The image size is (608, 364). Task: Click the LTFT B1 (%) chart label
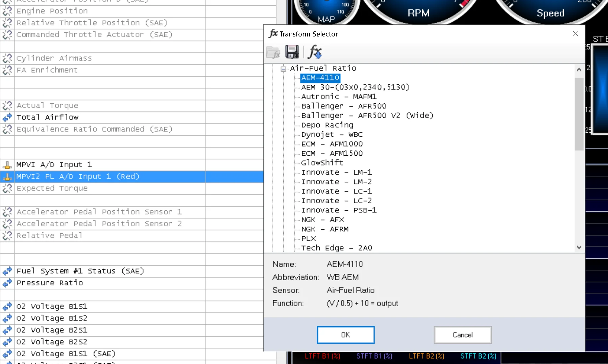click(322, 356)
